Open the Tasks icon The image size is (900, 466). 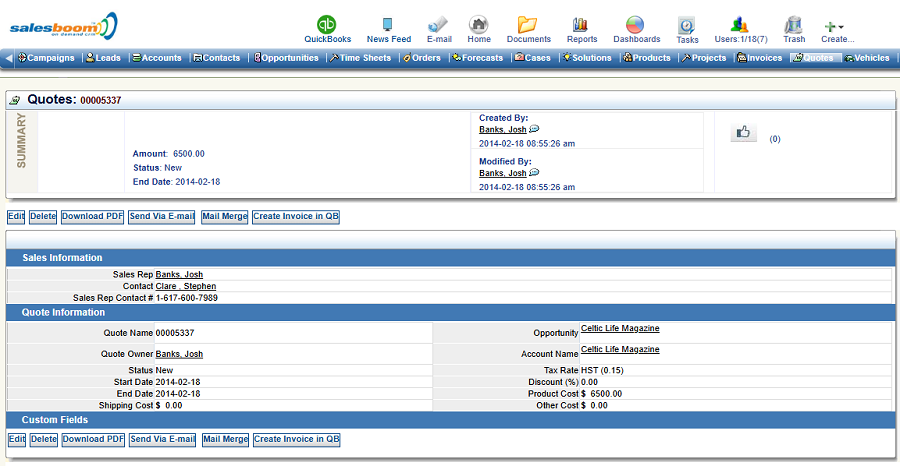click(x=687, y=26)
